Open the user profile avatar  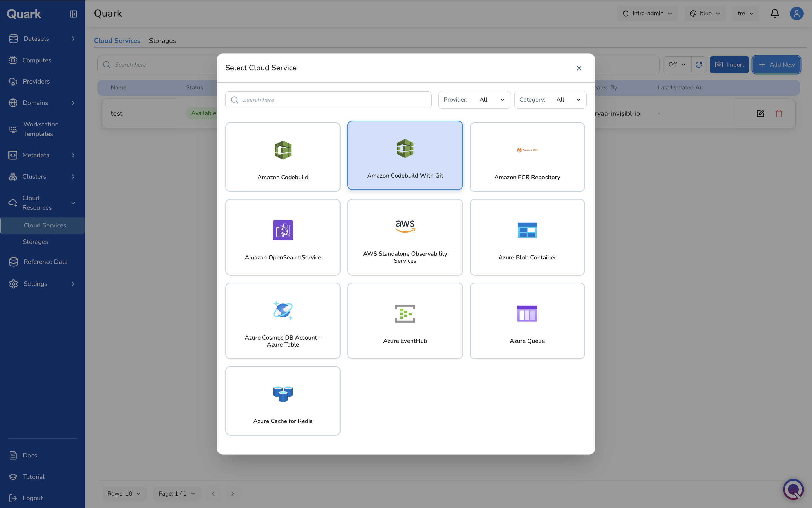pos(796,14)
